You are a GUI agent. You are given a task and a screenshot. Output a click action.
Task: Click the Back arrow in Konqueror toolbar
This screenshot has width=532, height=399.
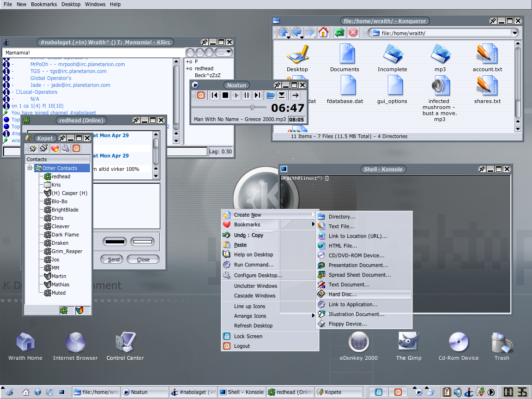click(297, 33)
